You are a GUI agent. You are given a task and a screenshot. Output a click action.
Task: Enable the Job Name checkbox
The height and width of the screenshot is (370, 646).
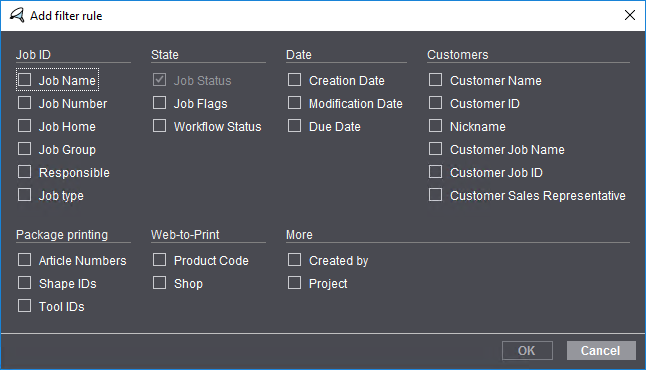tap(24, 80)
